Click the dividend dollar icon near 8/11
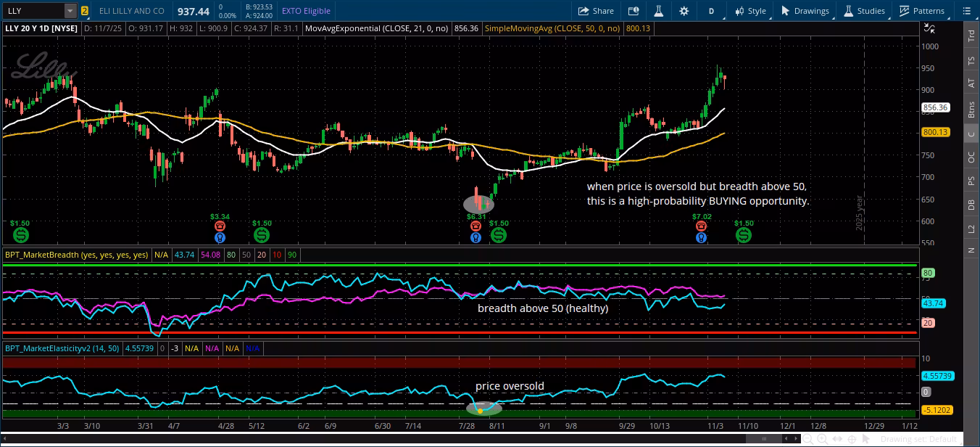Screen dimensions: 980x447 (499, 235)
